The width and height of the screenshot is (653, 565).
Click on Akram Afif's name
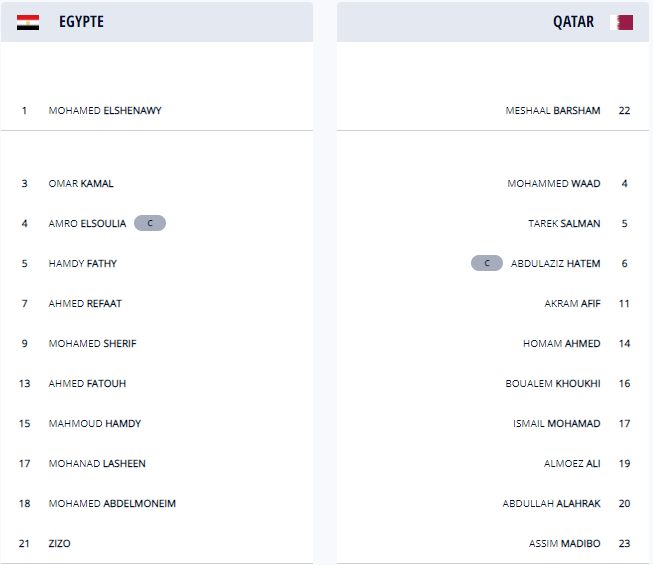tap(572, 303)
